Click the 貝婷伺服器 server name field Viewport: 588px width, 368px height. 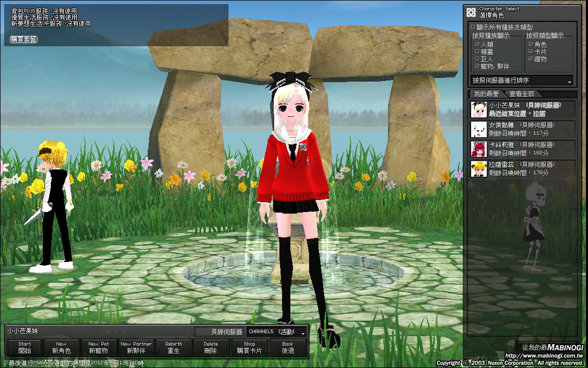point(220,332)
